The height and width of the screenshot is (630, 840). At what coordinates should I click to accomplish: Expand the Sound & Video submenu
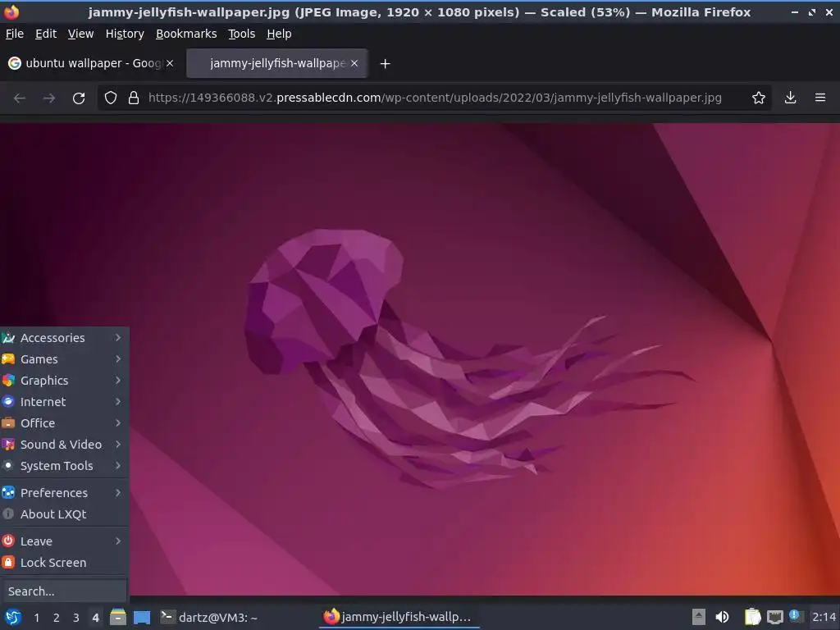pyautogui.click(x=64, y=445)
